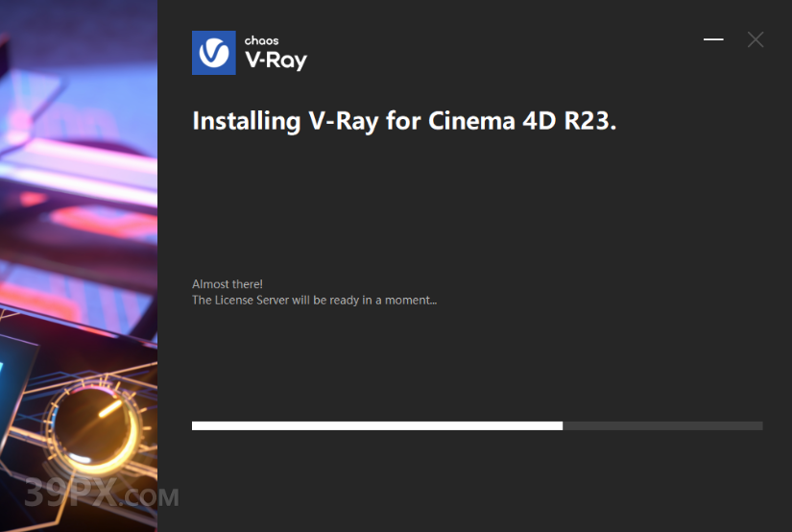Click the "V-Ray" wordmark beside the logo
This screenshot has height=532, width=792.
pyautogui.click(x=276, y=60)
